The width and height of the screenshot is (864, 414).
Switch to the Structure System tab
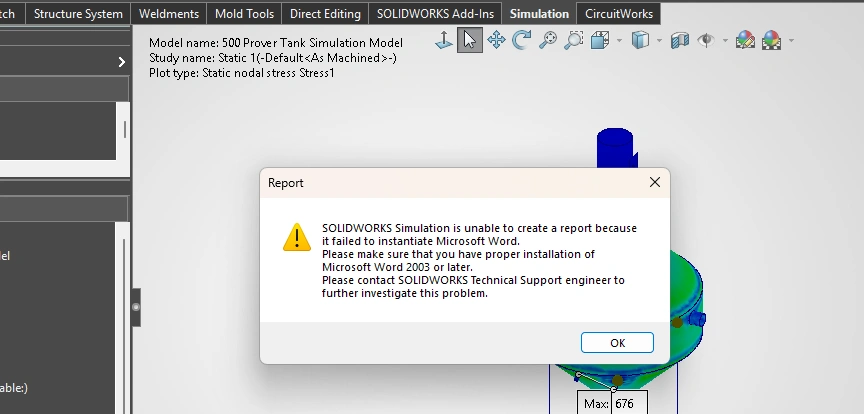pos(78,14)
